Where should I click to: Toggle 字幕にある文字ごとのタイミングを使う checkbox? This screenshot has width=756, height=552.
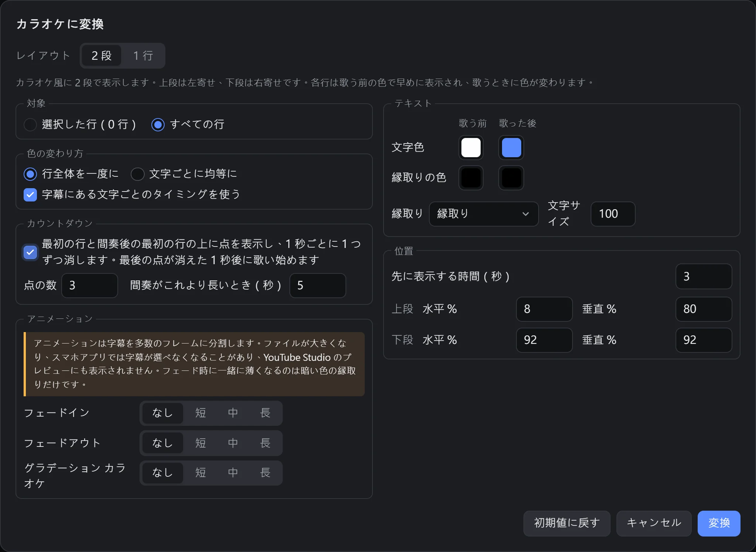point(30,195)
